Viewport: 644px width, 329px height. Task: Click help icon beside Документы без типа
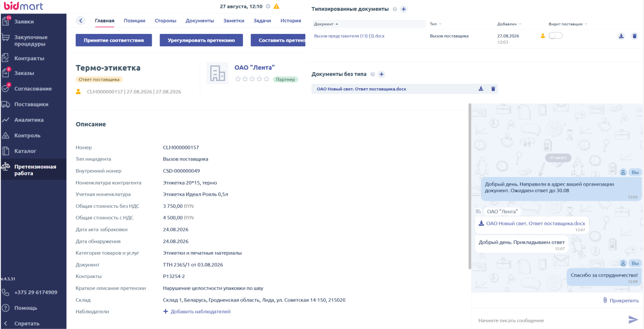pyautogui.click(x=373, y=74)
